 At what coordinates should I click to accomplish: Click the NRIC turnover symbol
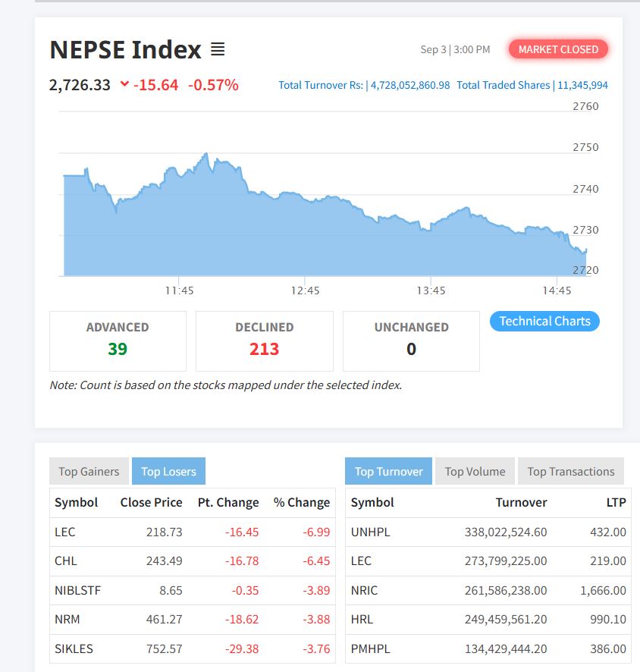pyautogui.click(x=364, y=589)
